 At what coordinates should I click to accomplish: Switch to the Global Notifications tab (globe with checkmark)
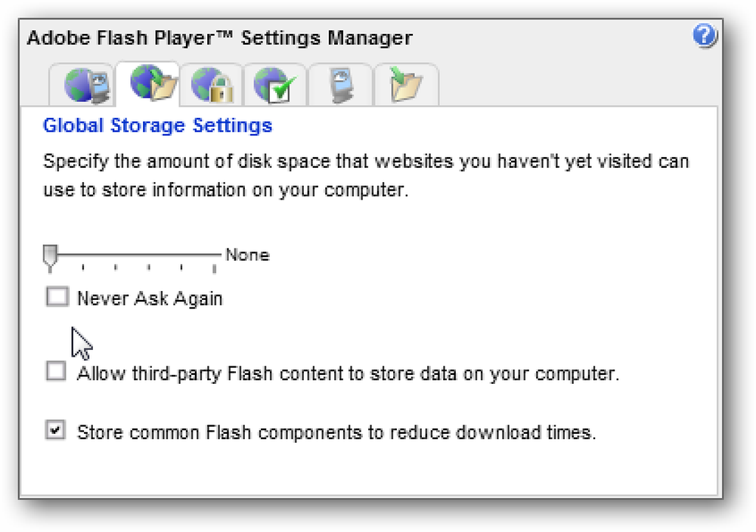[275, 85]
